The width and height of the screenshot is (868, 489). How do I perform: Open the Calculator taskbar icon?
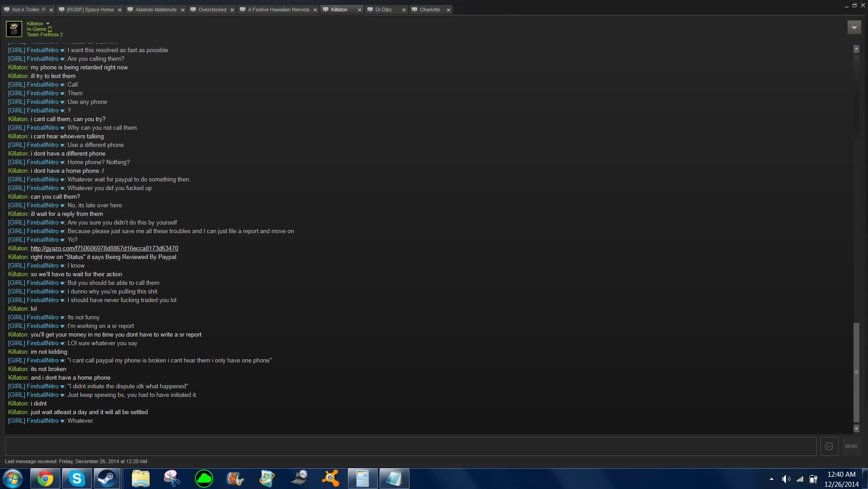pos(362,479)
